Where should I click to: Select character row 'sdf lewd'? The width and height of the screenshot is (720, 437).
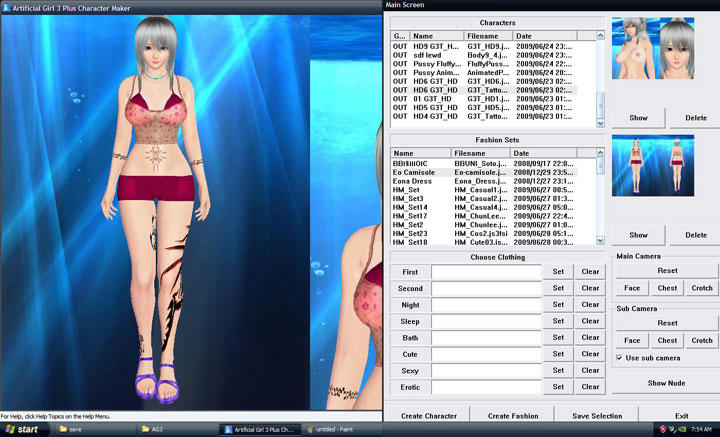484,55
